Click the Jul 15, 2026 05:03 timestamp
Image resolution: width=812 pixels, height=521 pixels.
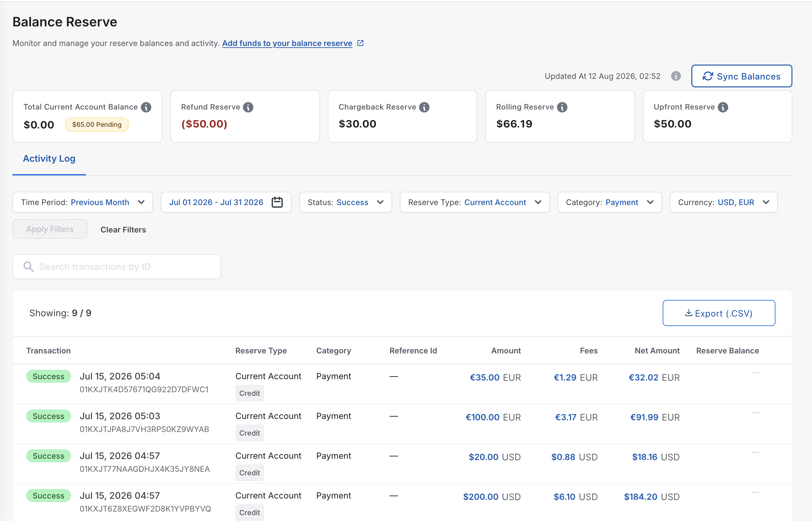[120, 416]
